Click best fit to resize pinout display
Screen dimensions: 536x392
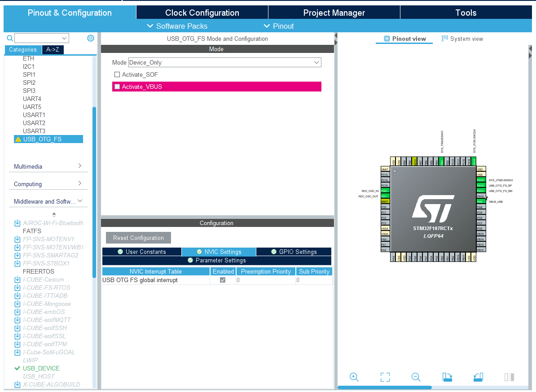(385, 377)
